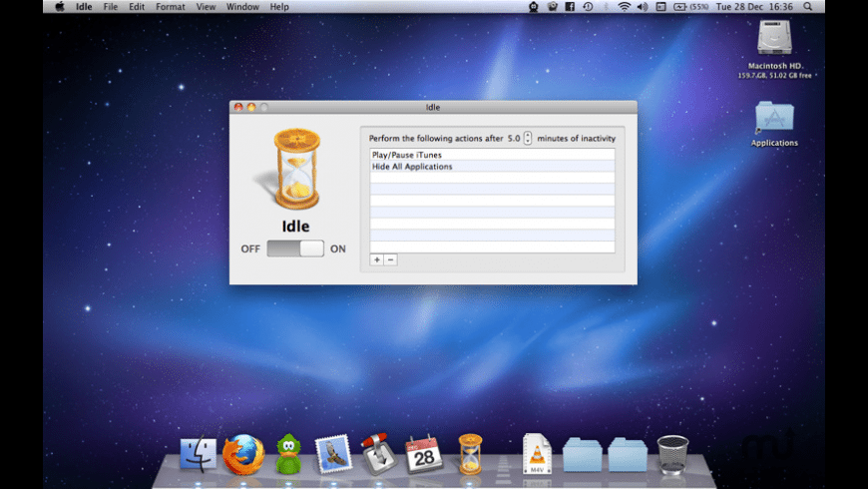Viewport: 868px width, 489px height.
Task: Open the Applications folder on desktop
Action: (x=774, y=118)
